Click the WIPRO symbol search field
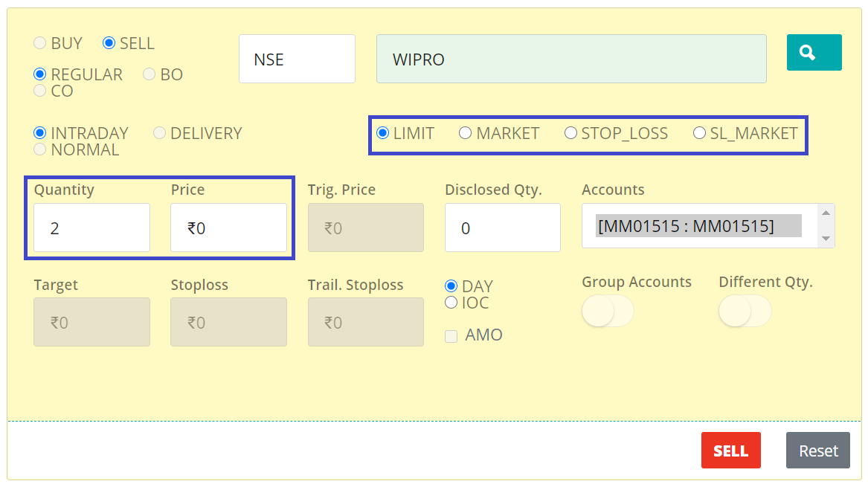868x487 pixels. (571, 59)
